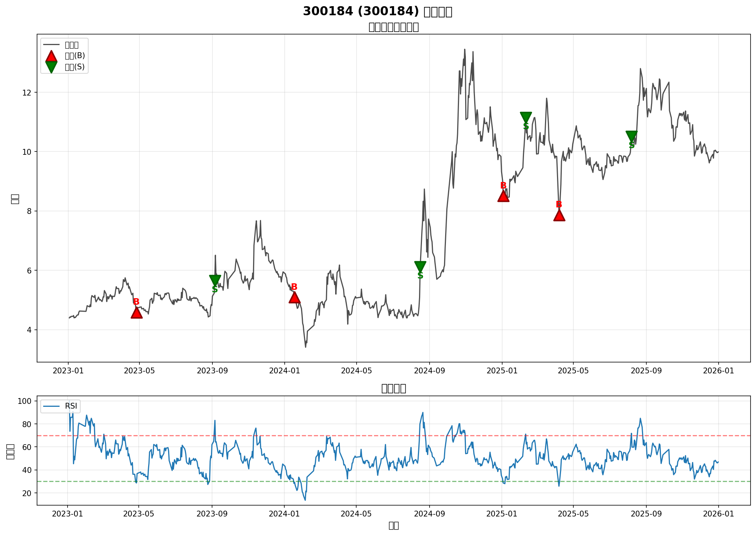
Task: Click the red buy triangle near 2025-04
Action: (x=559, y=215)
